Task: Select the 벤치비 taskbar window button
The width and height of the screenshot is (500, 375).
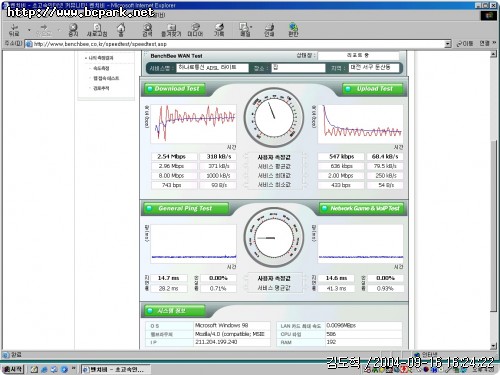Action: (x=116, y=369)
